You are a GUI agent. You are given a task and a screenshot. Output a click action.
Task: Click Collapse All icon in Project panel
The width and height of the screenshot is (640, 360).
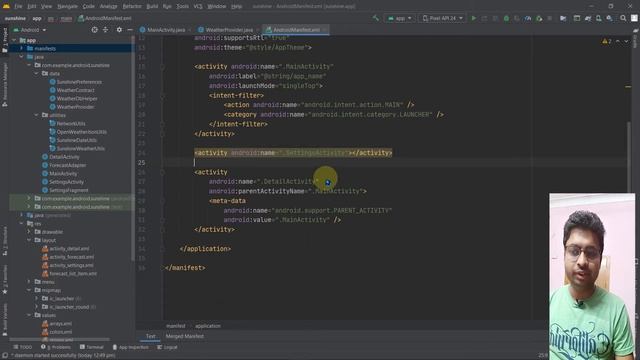point(105,30)
